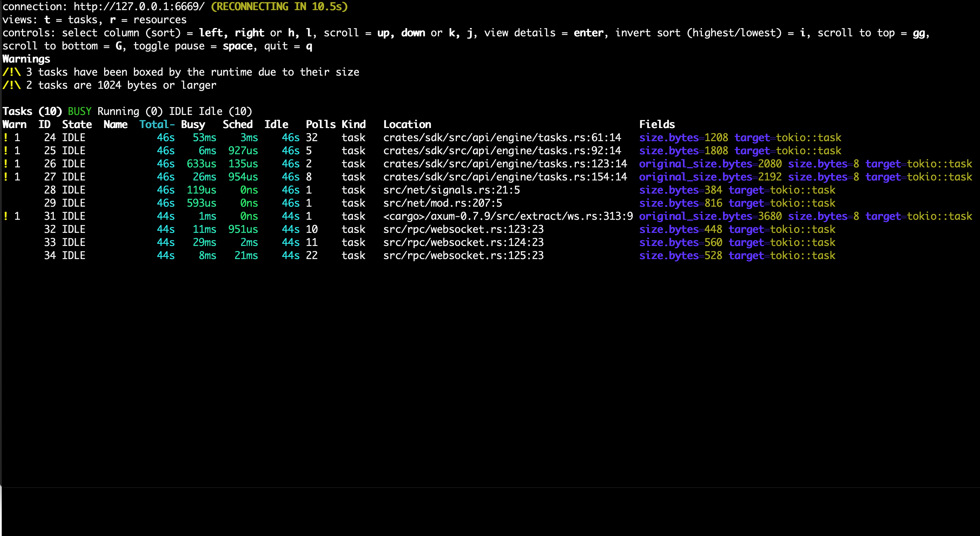
Task: Click the BUSY Running (0) counter
Action: point(115,111)
